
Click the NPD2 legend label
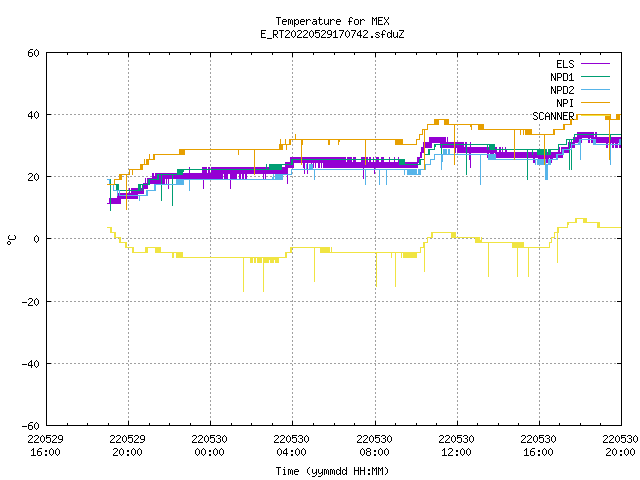pos(562,90)
